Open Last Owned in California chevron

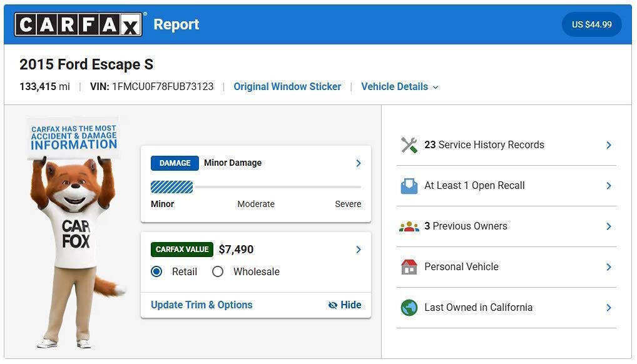[609, 308]
